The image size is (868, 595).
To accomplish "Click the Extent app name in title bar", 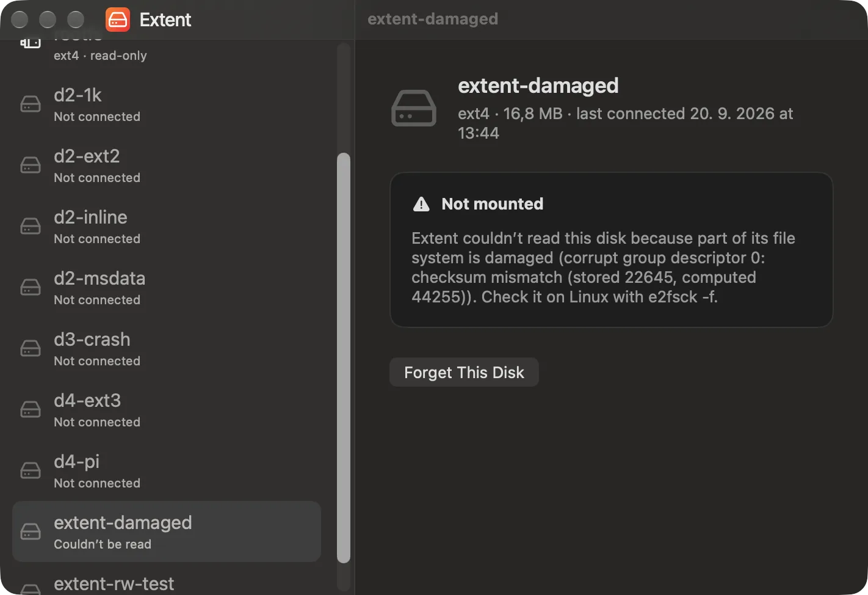I will click(x=165, y=20).
